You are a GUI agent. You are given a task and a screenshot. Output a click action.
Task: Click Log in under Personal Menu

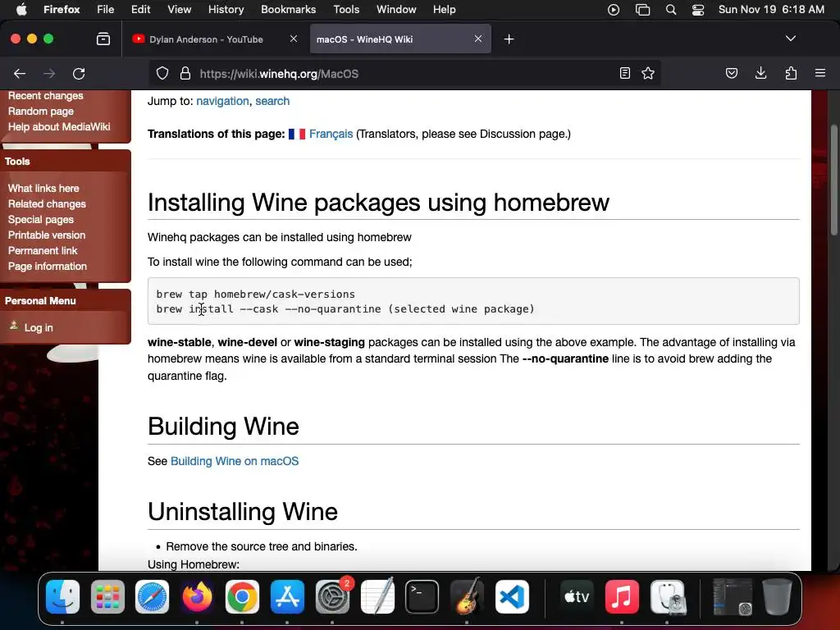tap(39, 327)
